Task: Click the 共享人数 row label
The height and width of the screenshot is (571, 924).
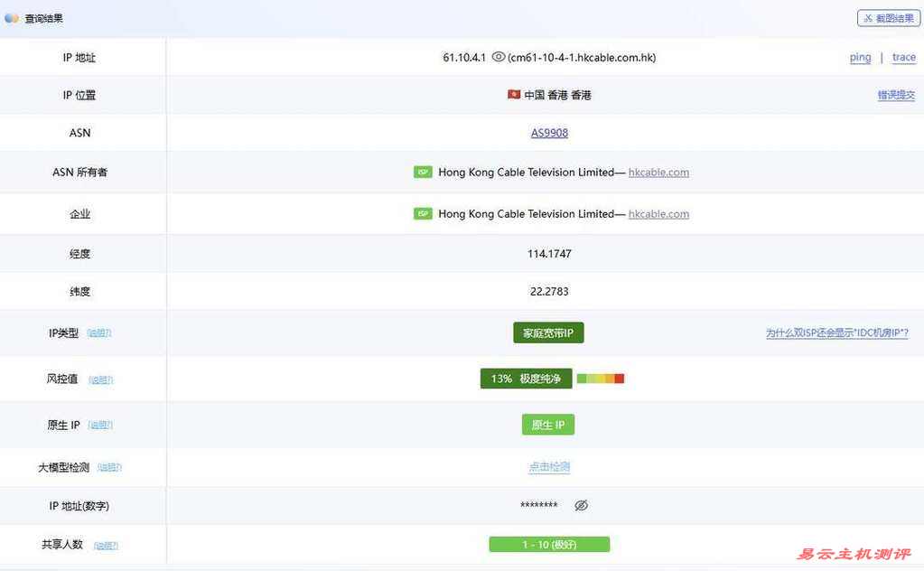Action: coord(62,545)
